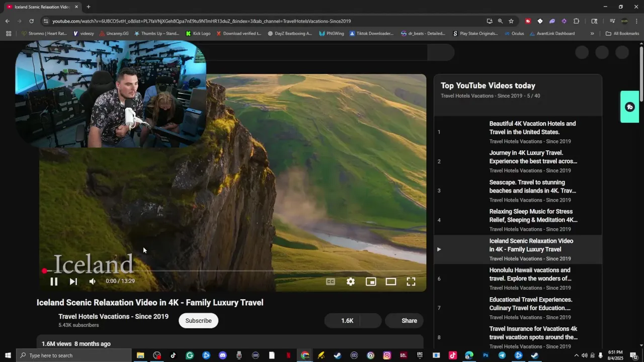
Task: Click the address bar URL
Action: pyautogui.click(x=201, y=21)
